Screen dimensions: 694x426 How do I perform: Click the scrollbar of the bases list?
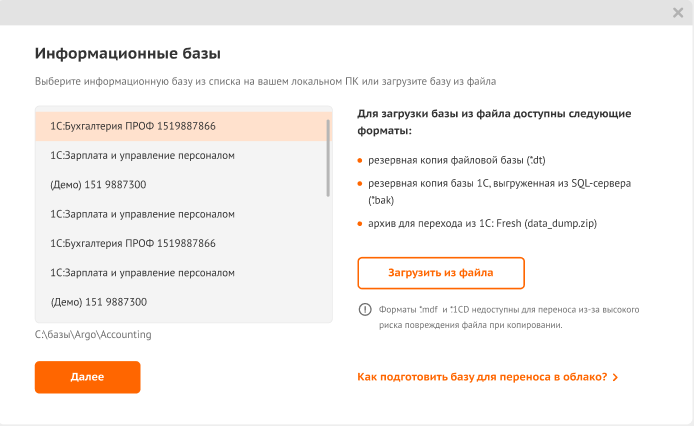pos(328,158)
